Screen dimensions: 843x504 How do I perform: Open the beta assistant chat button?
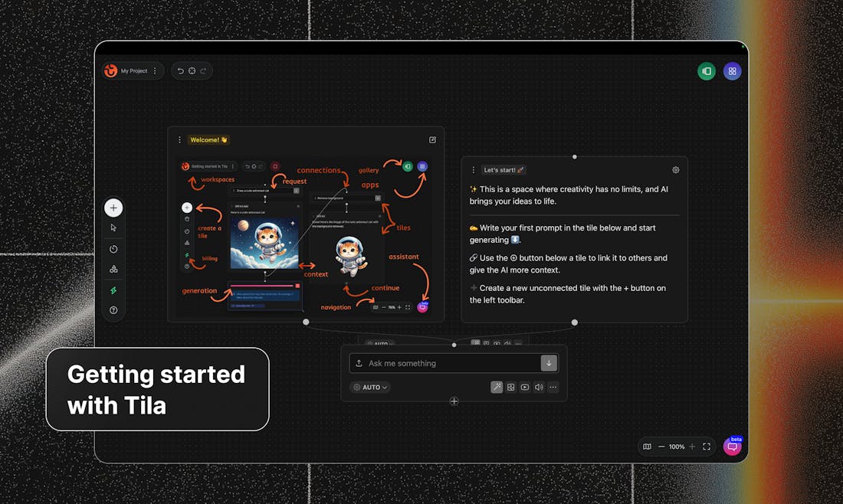click(732, 447)
